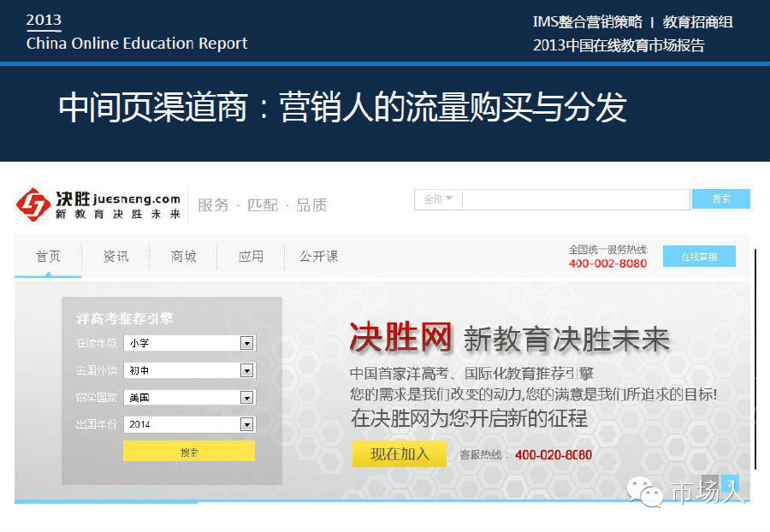Open the 应用 navigation tab
This screenshot has height=532, width=770.
pos(251,257)
